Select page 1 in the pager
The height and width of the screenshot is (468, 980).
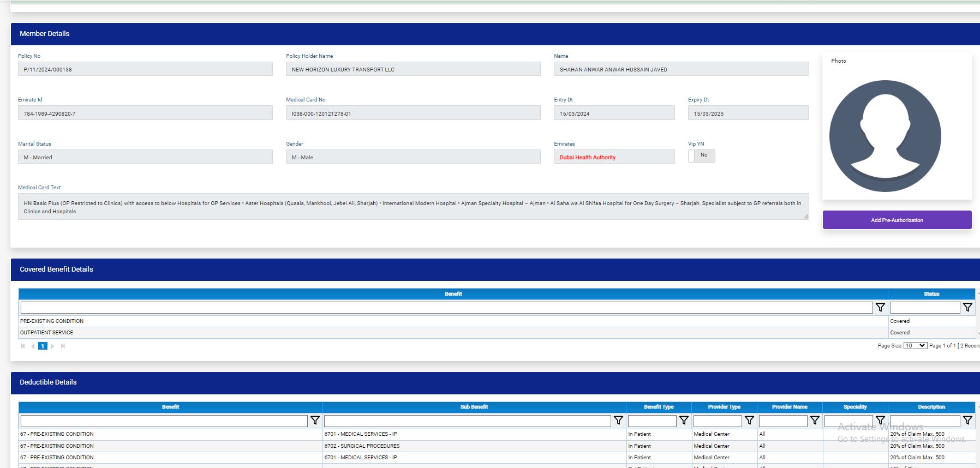point(43,346)
